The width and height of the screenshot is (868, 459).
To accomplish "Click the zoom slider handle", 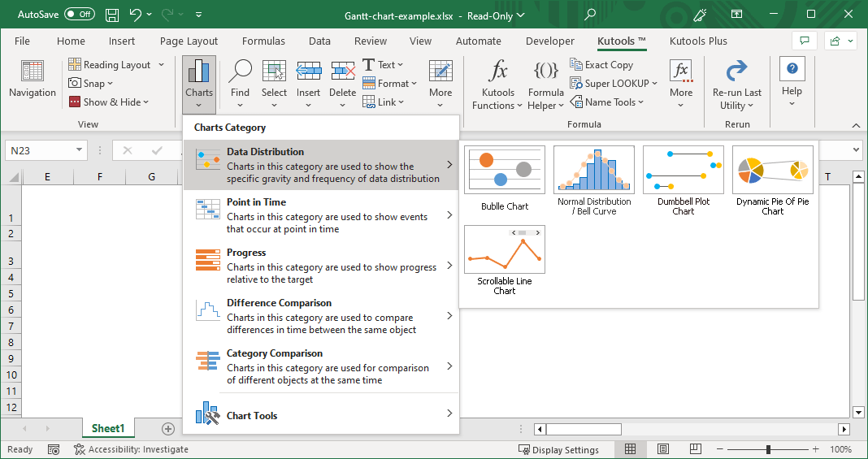I will 769,449.
